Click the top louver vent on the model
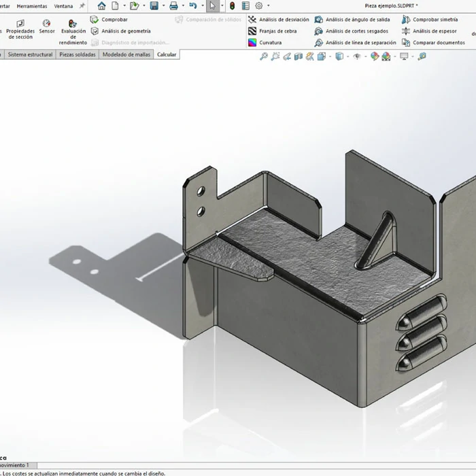Screen dimensions: 476x476 point(422,313)
